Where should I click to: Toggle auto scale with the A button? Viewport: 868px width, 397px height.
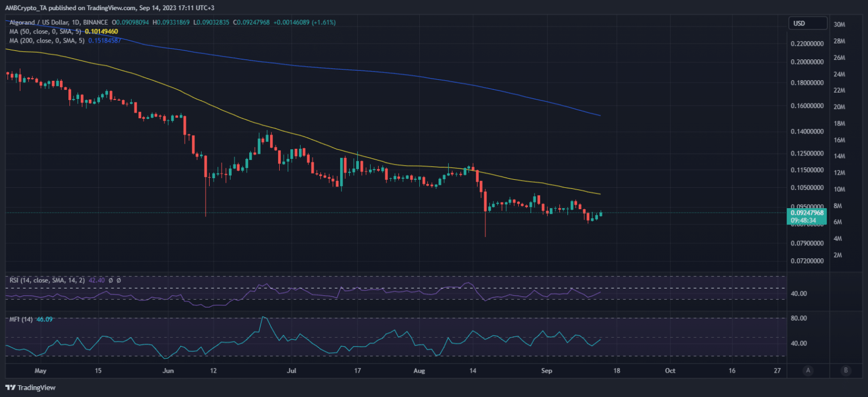(809, 370)
